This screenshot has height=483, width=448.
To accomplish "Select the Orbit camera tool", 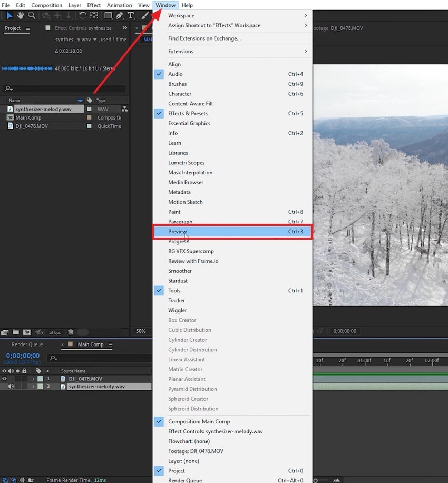I will (x=46, y=15).
